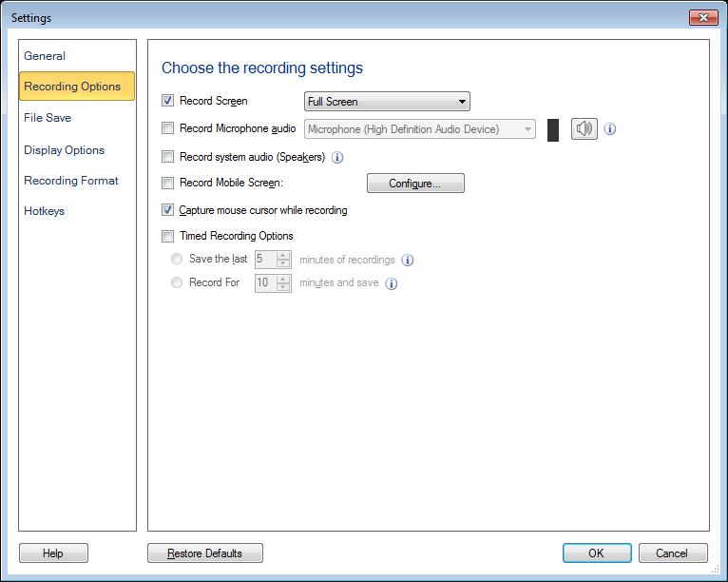
Task: Toggle Capture mouse cursor while recording
Action: click(168, 210)
